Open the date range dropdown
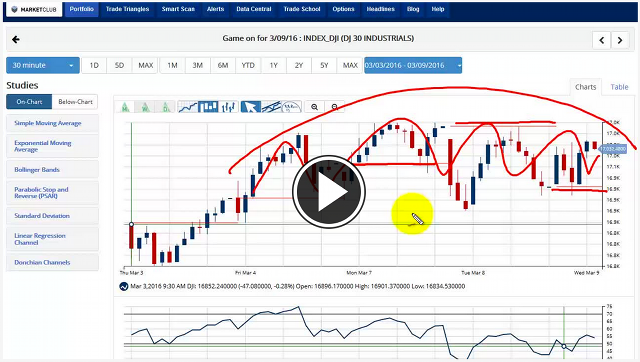The width and height of the screenshot is (640, 362). (413, 65)
